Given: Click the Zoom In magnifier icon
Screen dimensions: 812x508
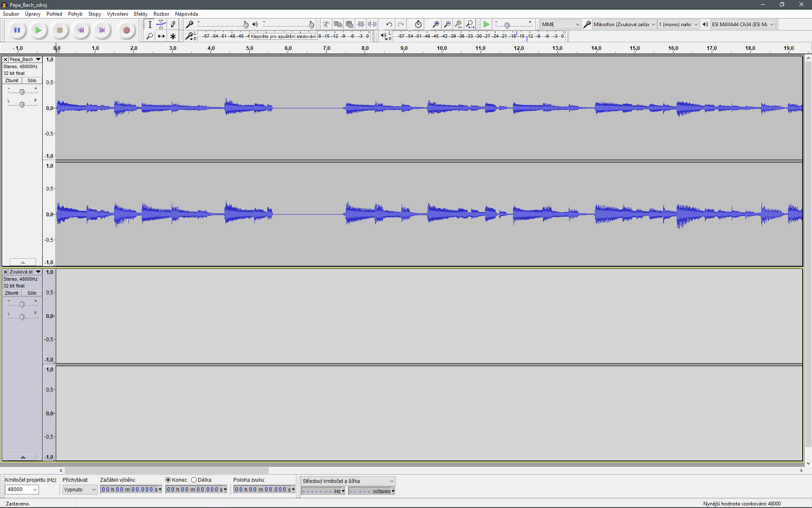Looking at the screenshot, I should tap(436, 25).
